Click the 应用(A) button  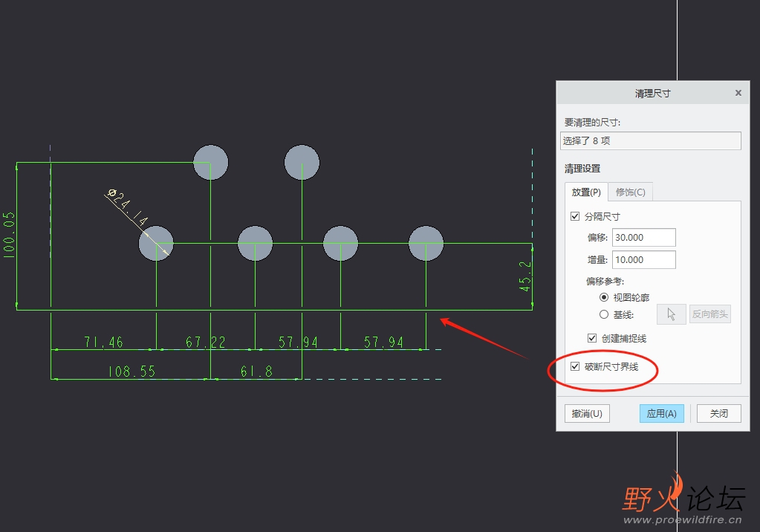tap(662, 413)
